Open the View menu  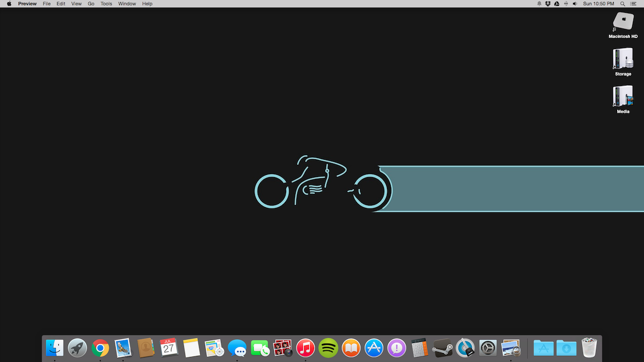tap(77, 4)
